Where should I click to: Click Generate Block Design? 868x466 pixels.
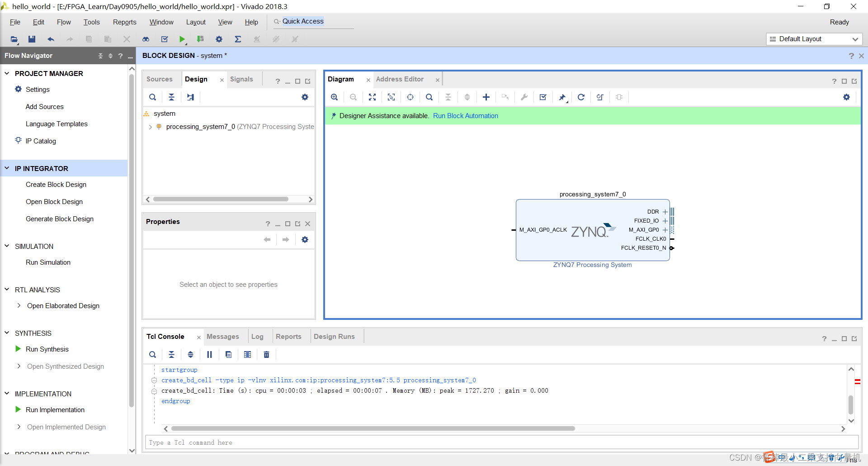click(60, 219)
